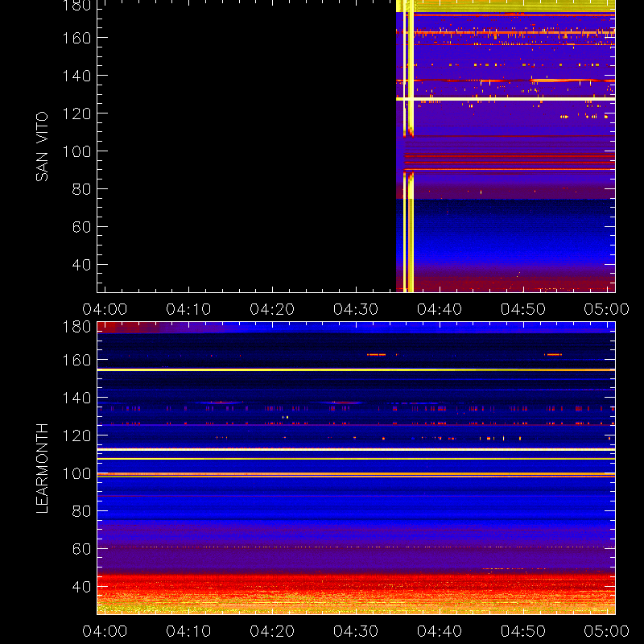Select the 140 label on LEARMONTH axis
The image size is (644, 644).
(76, 398)
